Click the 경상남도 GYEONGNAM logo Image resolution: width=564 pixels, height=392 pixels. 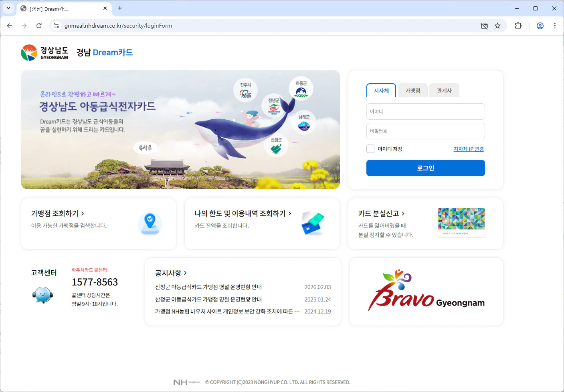[44, 52]
